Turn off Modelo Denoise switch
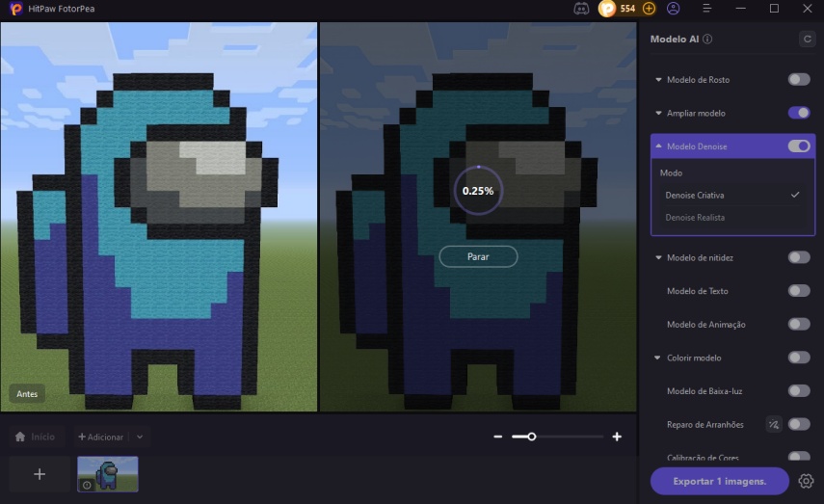This screenshot has width=824, height=504. (x=799, y=146)
